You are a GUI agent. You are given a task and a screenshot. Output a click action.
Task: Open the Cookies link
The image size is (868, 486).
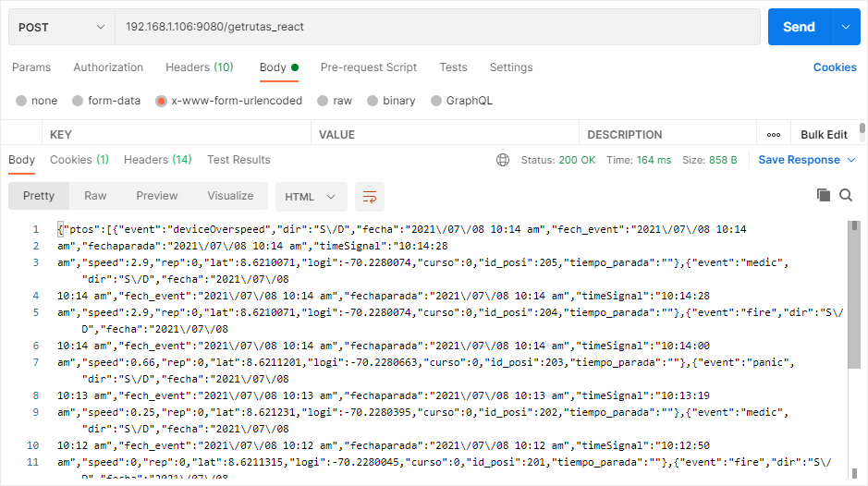[x=835, y=67]
